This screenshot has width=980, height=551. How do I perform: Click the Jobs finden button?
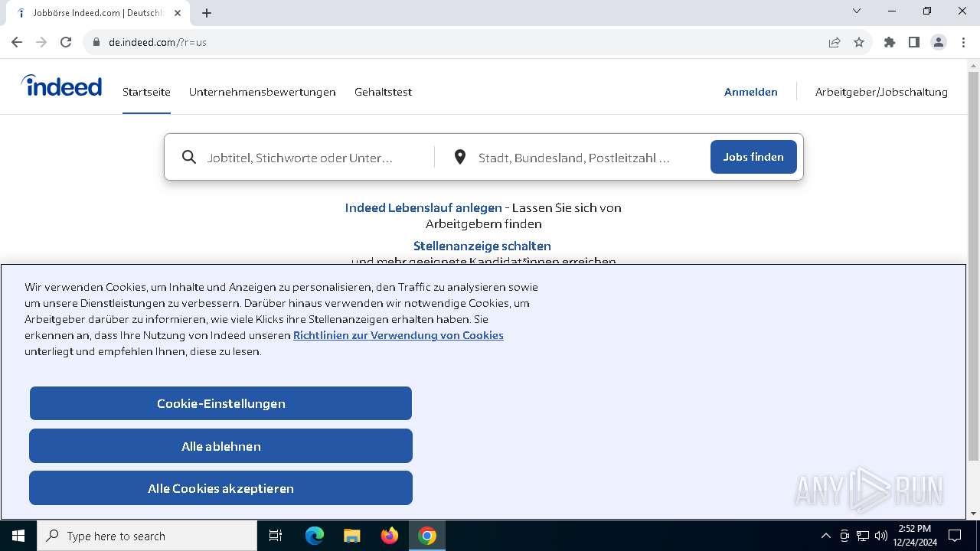point(753,157)
